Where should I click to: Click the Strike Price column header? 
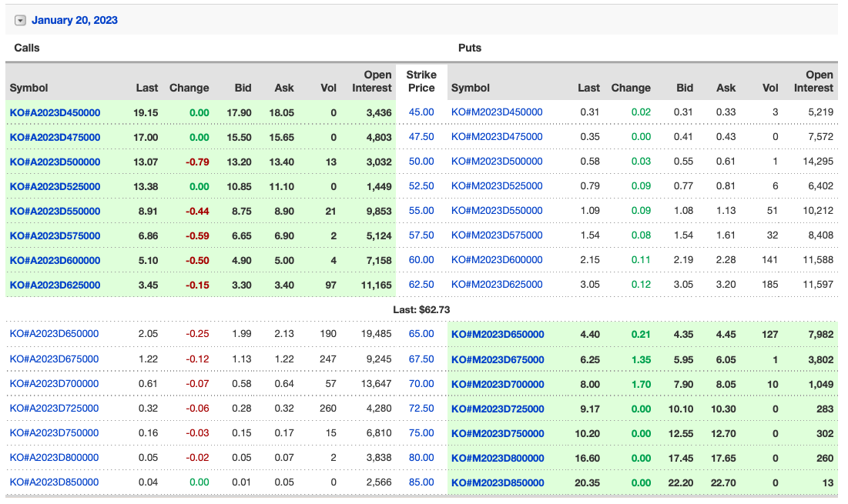(x=421, y=81)
